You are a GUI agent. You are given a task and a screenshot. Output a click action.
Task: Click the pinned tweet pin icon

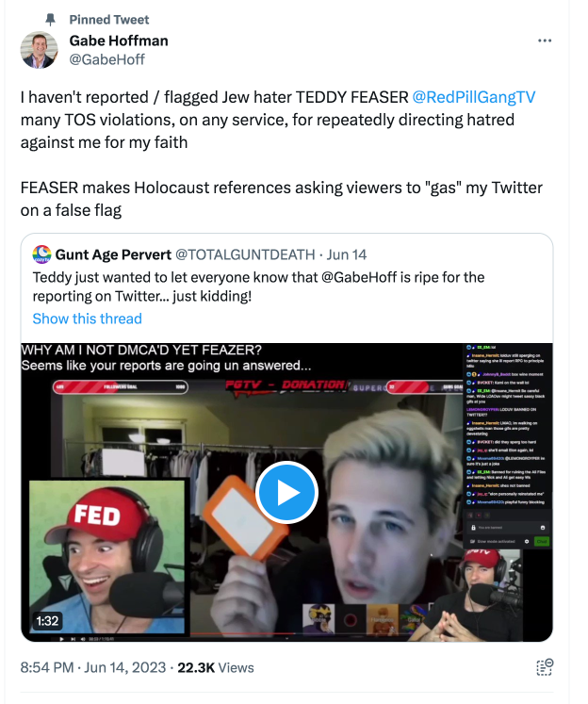pyautogui.click(x=50, y=19)
